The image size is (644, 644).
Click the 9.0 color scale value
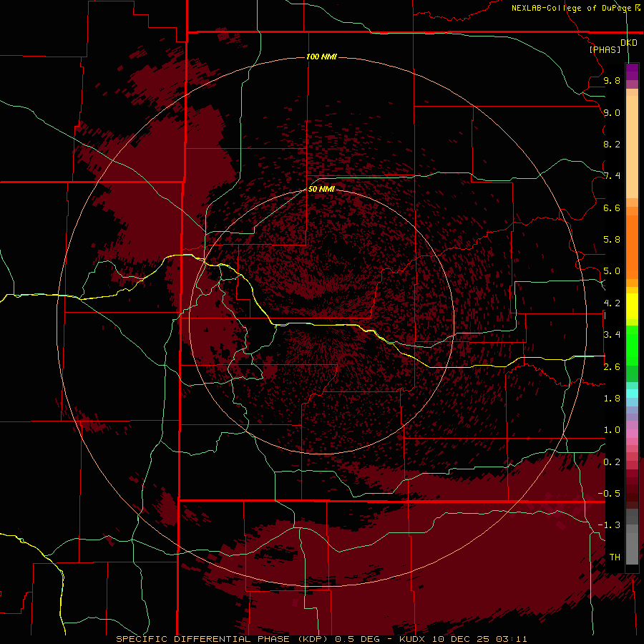coord(612,112)
